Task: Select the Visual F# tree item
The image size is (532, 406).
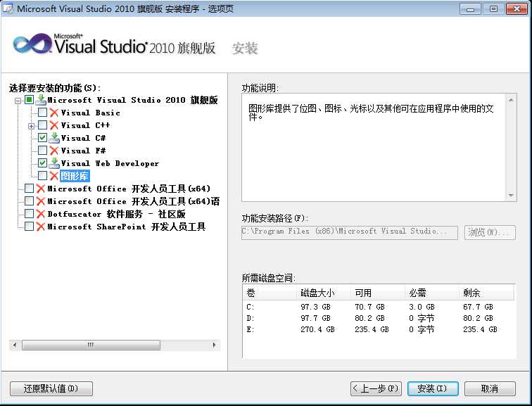Action: [84, 151]
